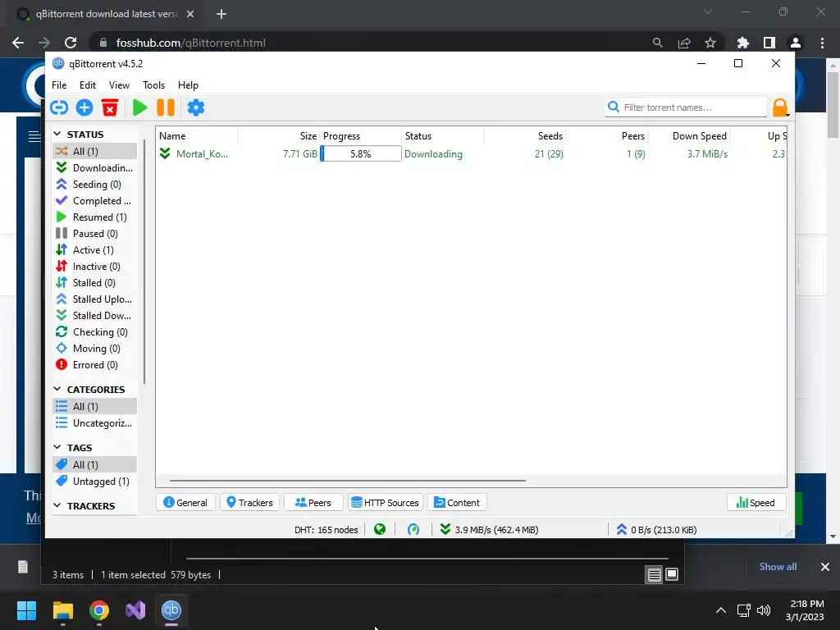Click the orange lock UI icon
This screenshot has width=840, height=630.
point(780,107)
